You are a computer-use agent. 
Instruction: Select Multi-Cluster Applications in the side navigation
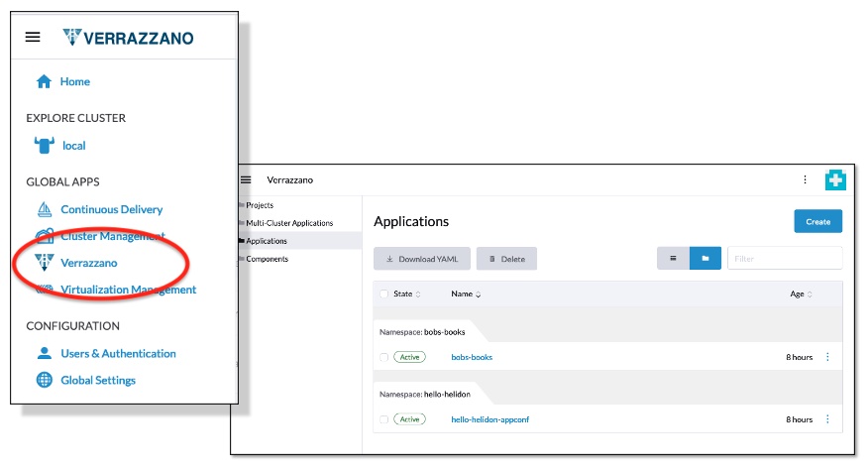289,223
